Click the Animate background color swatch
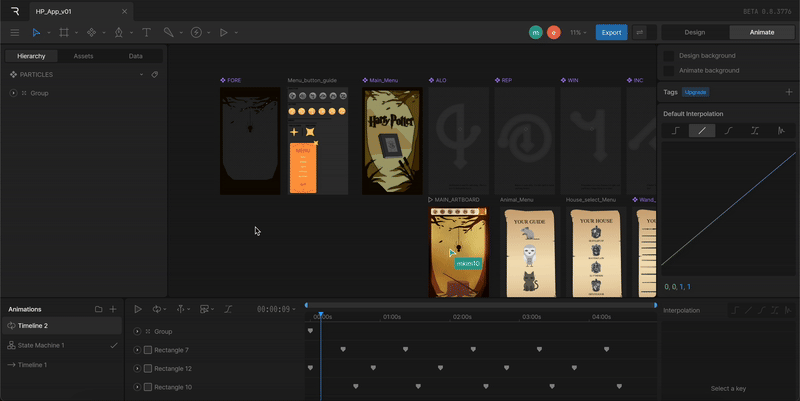 pyautogui.click(x=668, y=70)
